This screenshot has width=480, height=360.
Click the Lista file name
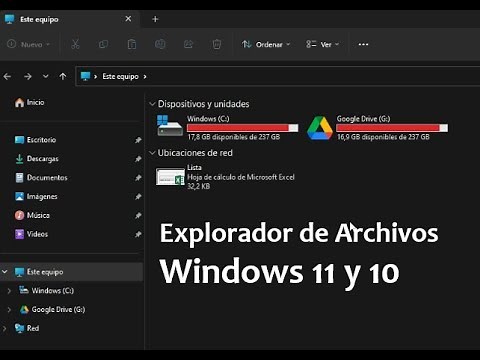194,168
